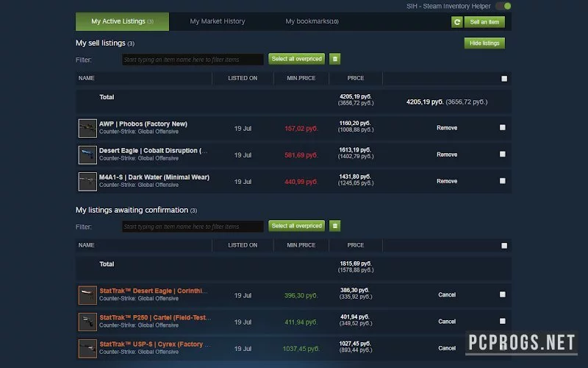Open the My bookmarks tab

(x=312, y=21)
